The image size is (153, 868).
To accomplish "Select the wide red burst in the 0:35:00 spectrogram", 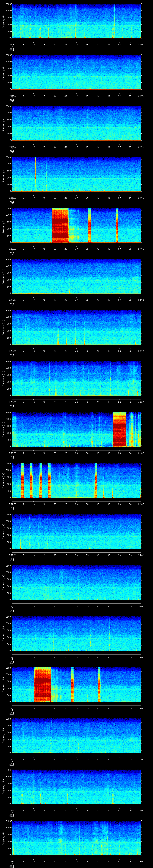I will point(42,685).
